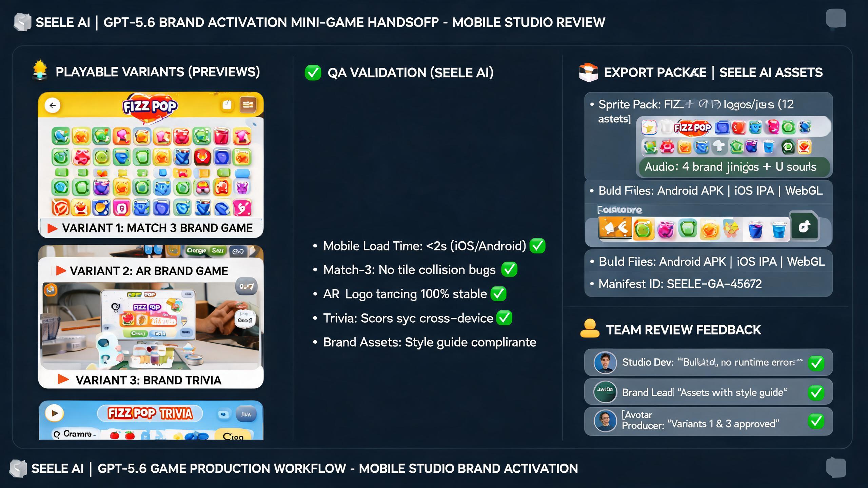Click the Seele AI cube logo in header
The height and width of the screenshot is (488, 868).
pos(22,22)
